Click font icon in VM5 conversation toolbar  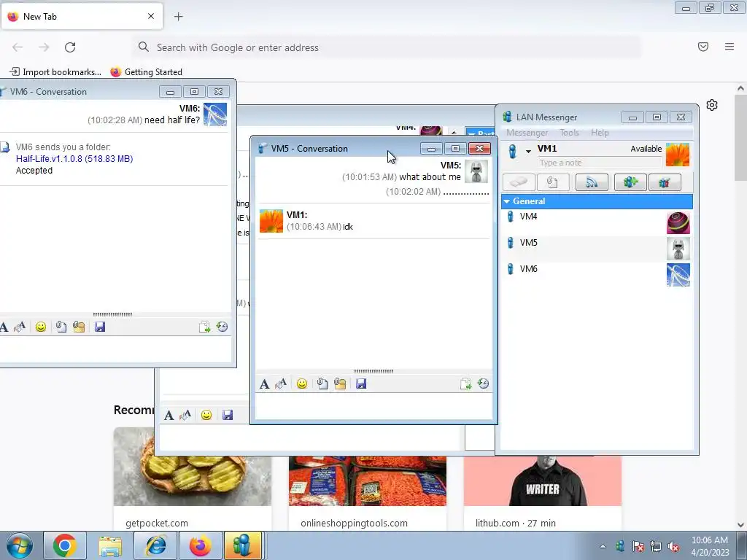tap(264, 384)
